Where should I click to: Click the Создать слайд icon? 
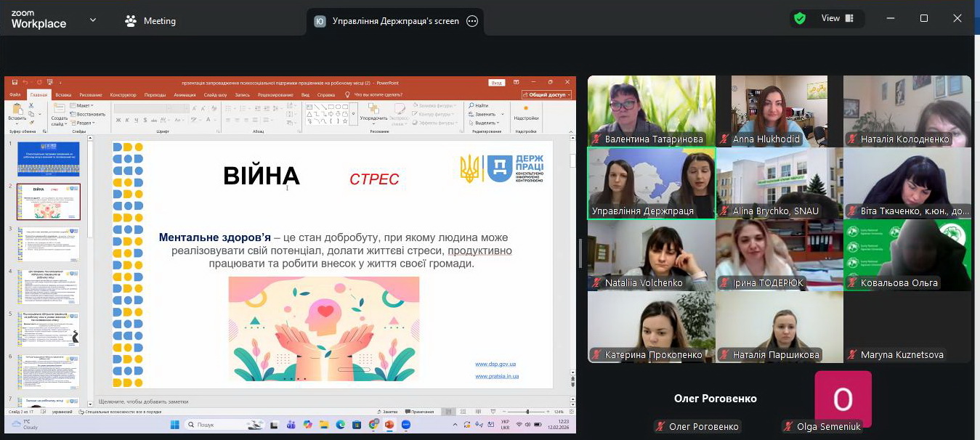point(59,109)
